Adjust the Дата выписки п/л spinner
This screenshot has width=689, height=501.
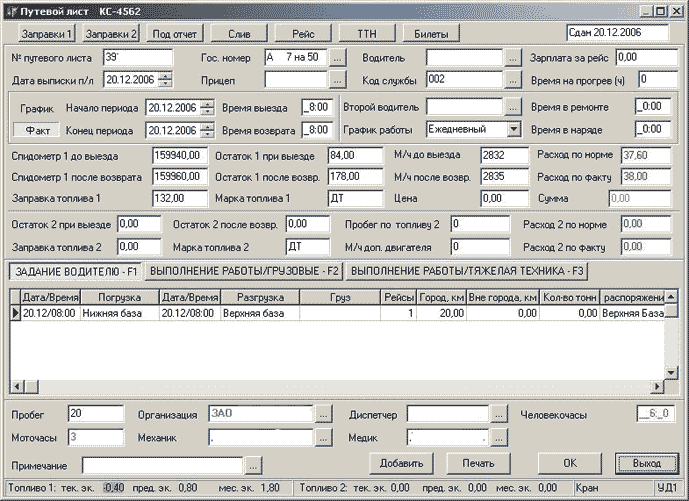pos(165,80)
